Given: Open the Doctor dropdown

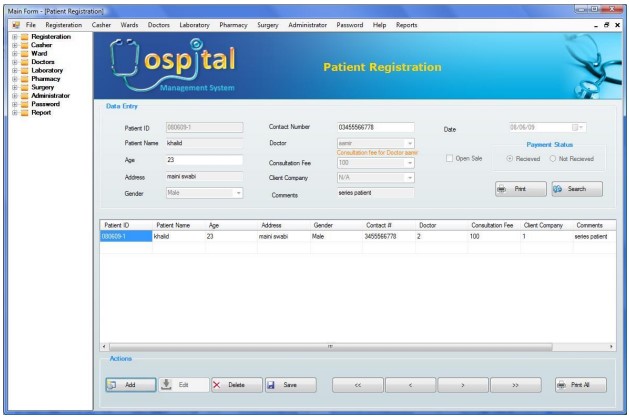Looking at the screenshot, I should (x=410, y=144).
